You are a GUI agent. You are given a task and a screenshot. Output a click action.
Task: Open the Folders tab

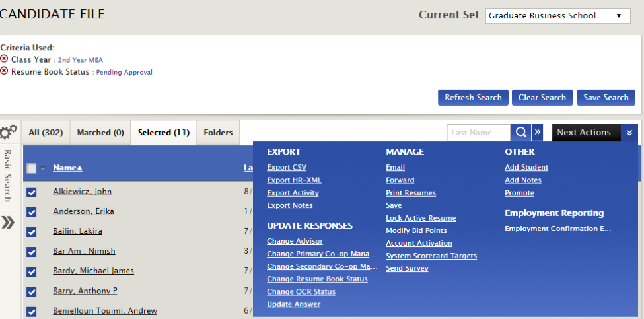point(218,133)
